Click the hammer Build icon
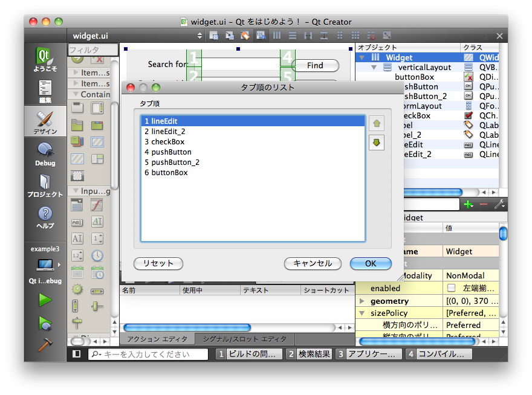This screenshot has width=532, height=395. click(45, 346)
